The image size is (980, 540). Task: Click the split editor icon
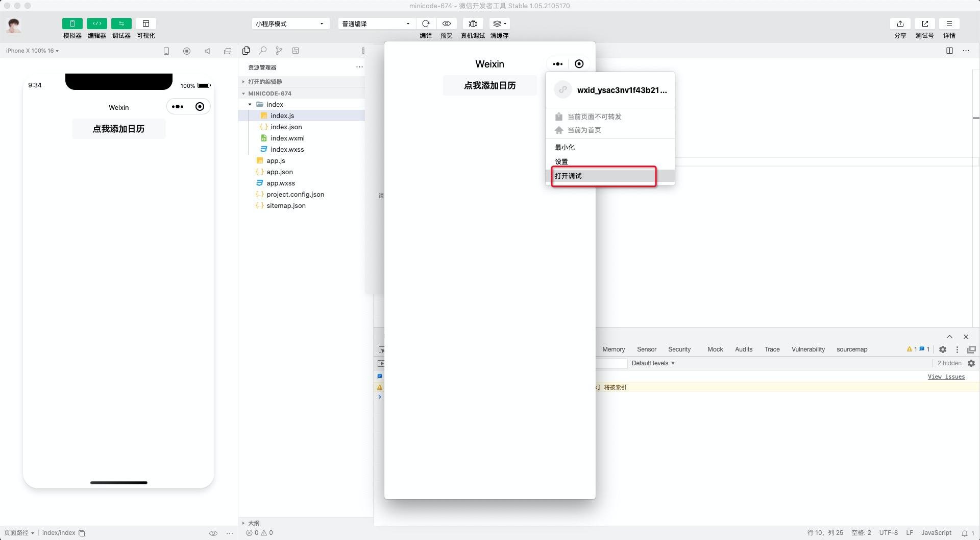[949, 51]
